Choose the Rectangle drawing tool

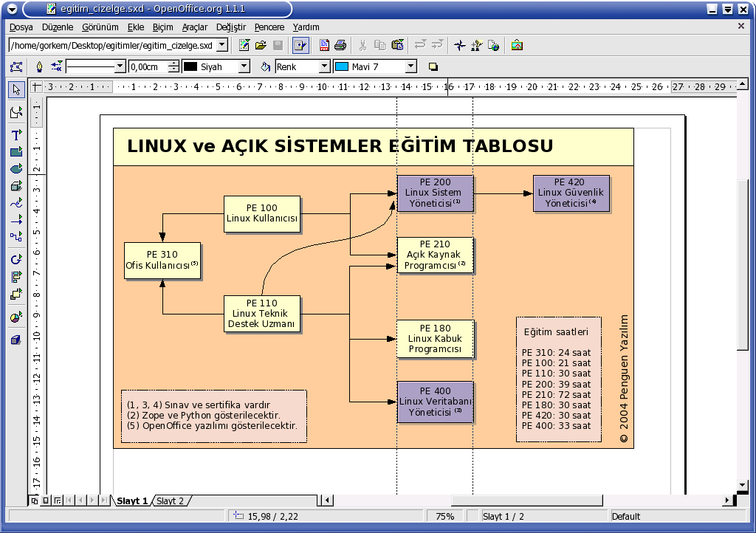click(x=16, y=152)
